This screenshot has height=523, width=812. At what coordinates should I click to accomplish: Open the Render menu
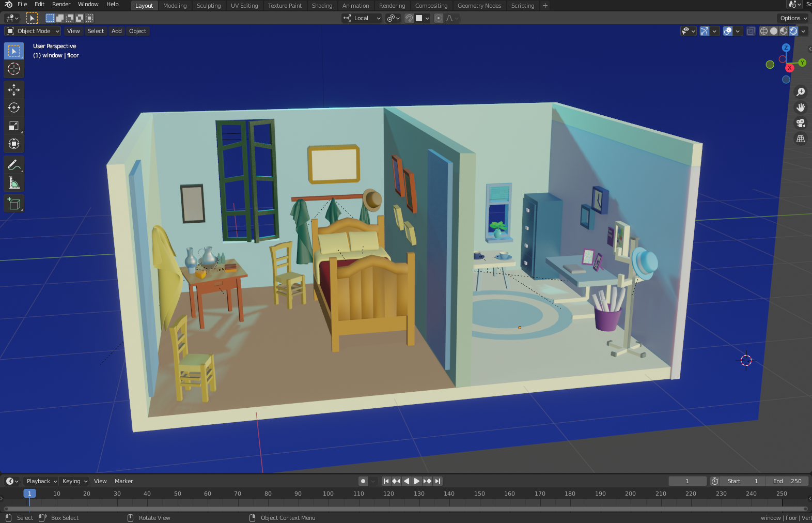61,4
